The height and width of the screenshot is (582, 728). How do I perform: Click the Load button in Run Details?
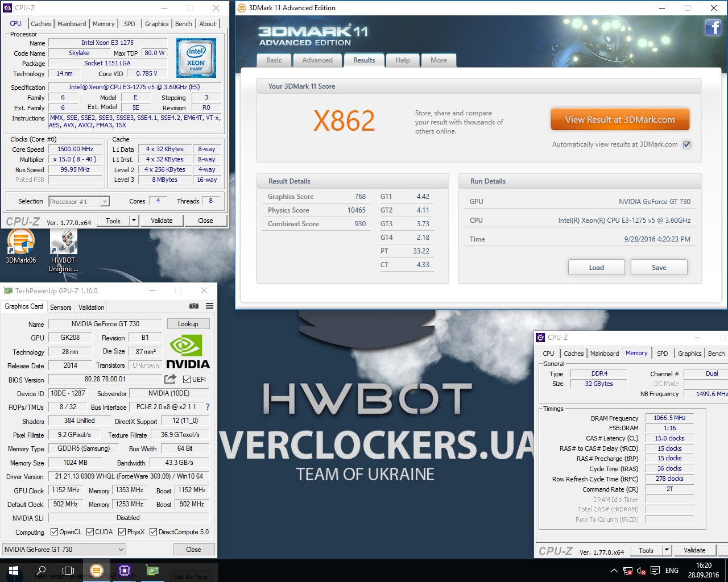coord(596,267)
